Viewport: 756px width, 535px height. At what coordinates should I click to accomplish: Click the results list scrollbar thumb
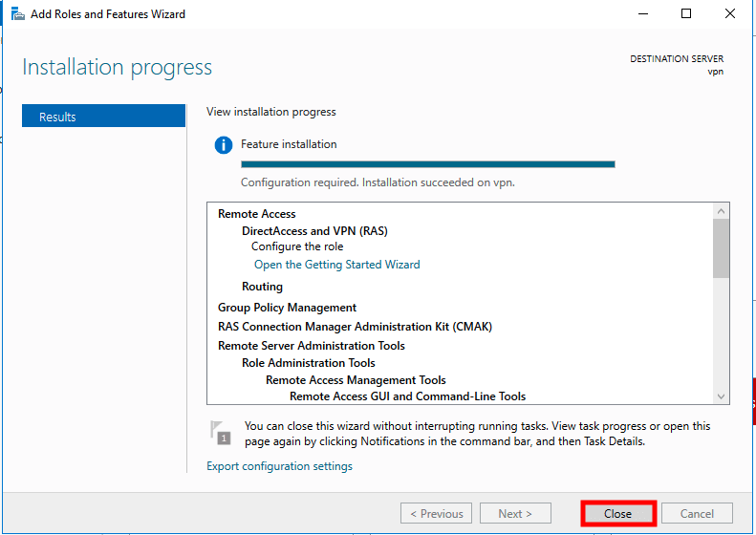722,246
